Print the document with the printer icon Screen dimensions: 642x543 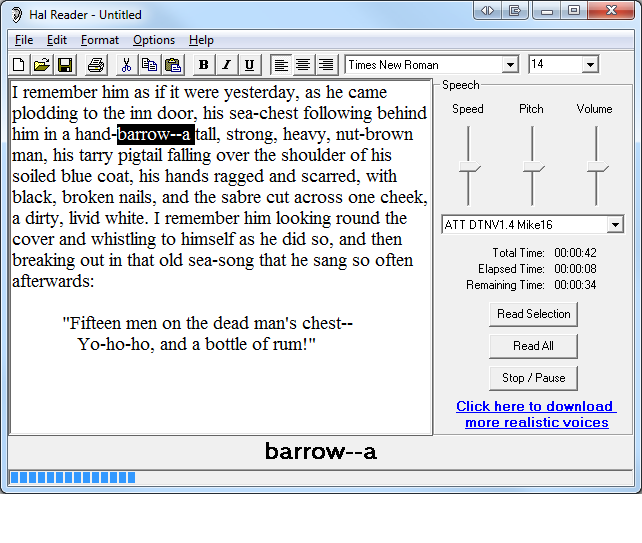(x=96, y=65)
